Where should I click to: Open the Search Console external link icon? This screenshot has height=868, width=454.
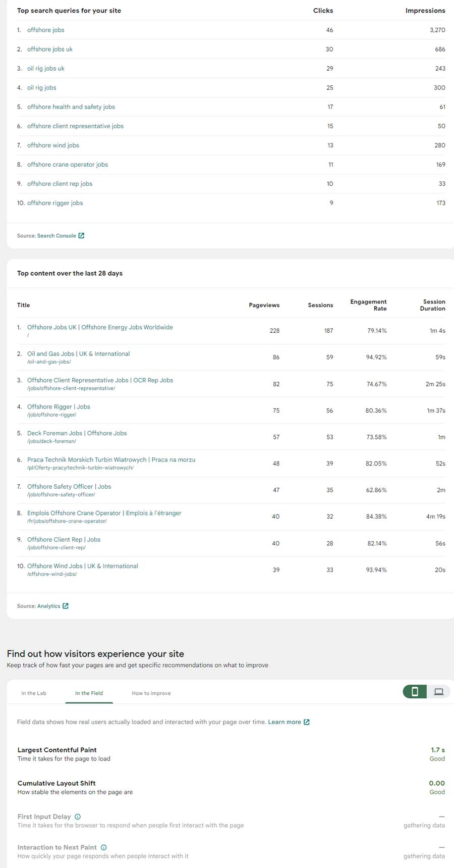coord(81,235)
